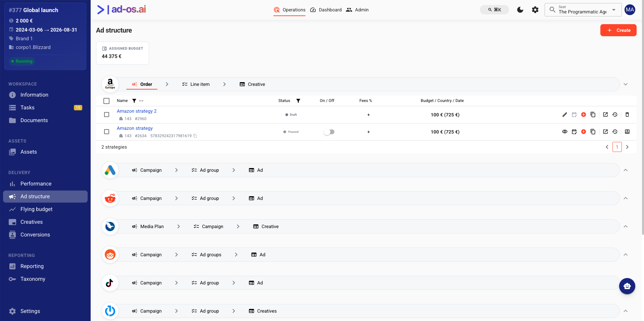
Task: Expand the Google Ads section chevron
Action: point(626,170)
